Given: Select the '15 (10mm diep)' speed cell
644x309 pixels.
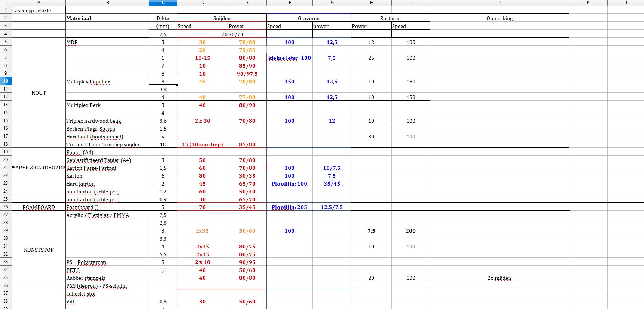Looking at the screenshot, I should click(x=202, y=144).
